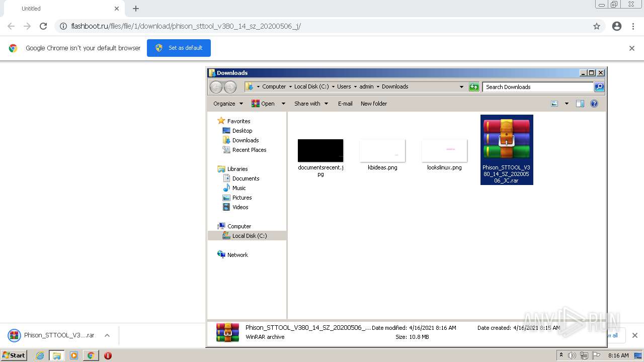Switch to Chrome from taskbar

91,355
